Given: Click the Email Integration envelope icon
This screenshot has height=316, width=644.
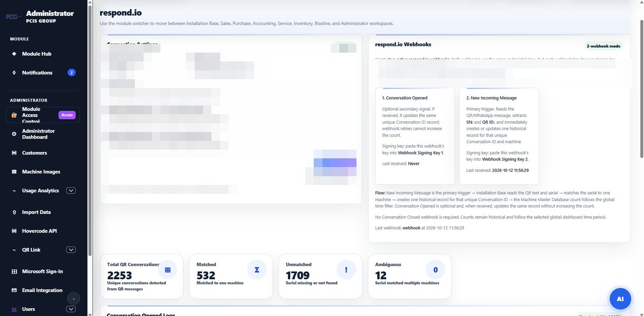Looking at the screenshot, I should [x=14, y=290].
